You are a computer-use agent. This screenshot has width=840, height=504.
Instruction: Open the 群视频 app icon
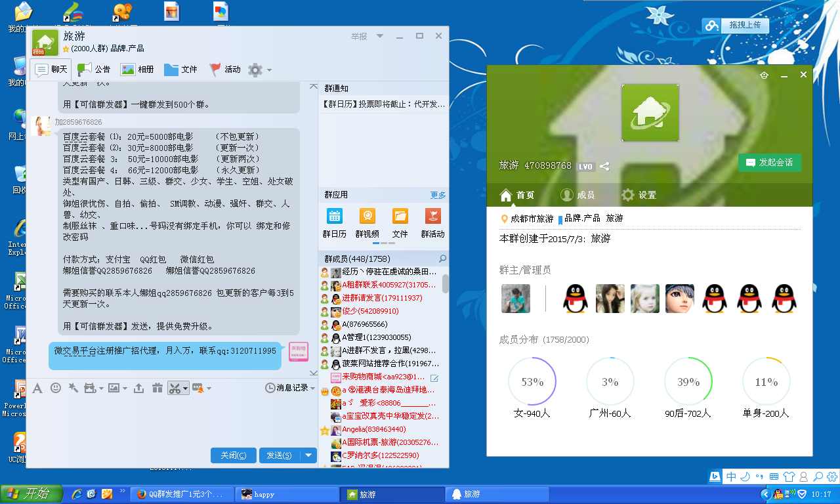click(367, 216)
